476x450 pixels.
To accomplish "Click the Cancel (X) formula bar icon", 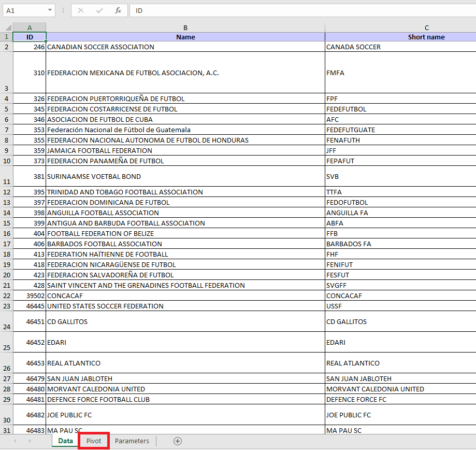I will point(80,10).
